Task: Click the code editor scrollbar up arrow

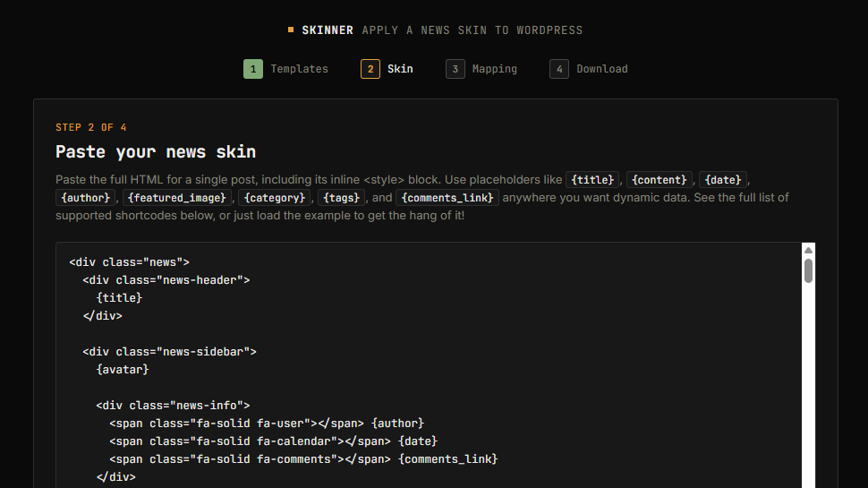Action: click(808, 250)
